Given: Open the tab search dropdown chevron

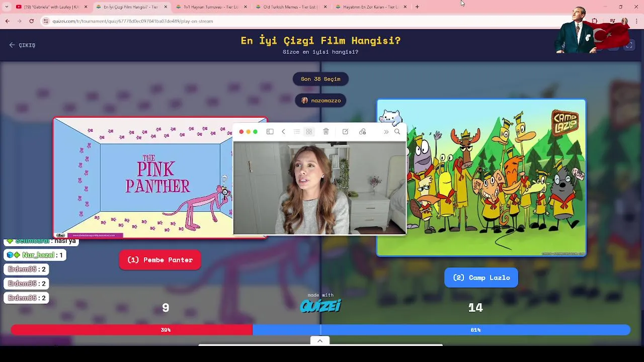Looking at the screenshot, I should pyautogui.click(x=7, y=7).
